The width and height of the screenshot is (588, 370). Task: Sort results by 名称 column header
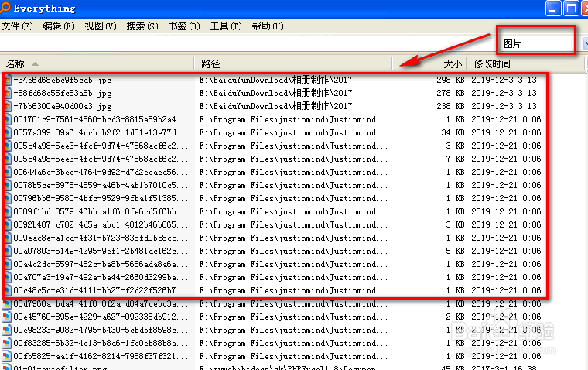[97, 63]
